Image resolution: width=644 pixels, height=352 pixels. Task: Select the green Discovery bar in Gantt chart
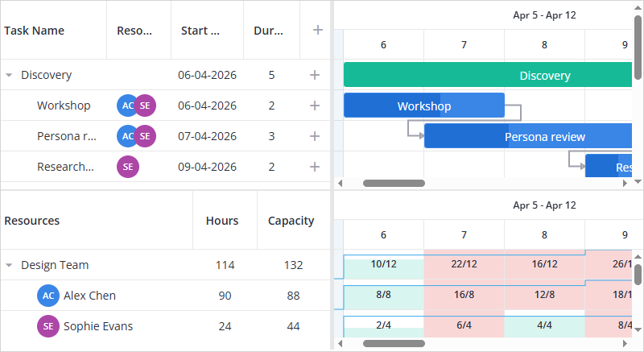(488, 75)
